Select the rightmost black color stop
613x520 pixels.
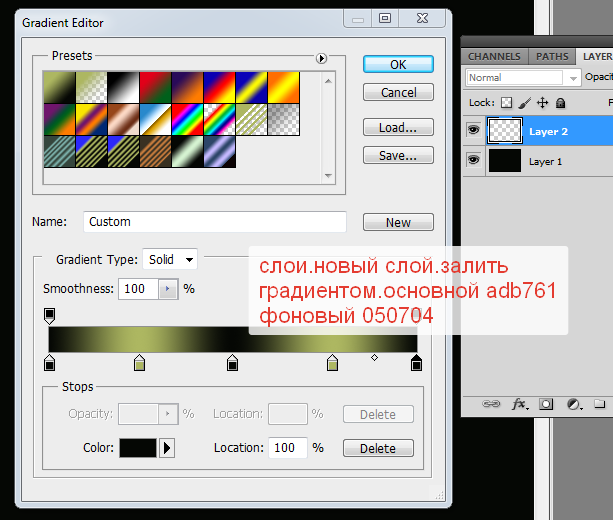tap(416, 363)
